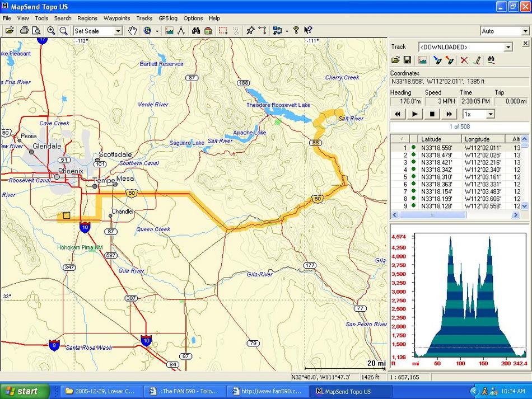This screenshot has width=532, height=399.
Task: Rewind track playback
Action: coord(397,114)
